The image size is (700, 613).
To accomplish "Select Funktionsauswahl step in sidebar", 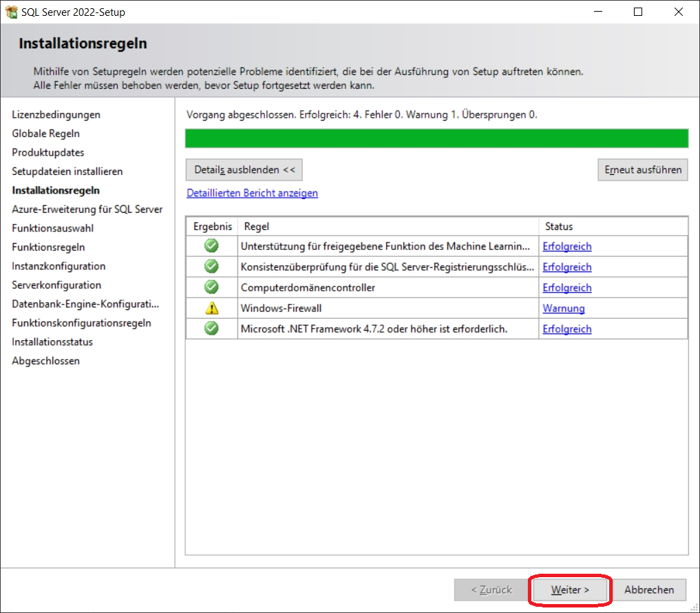I will click(x=53, y=228).
